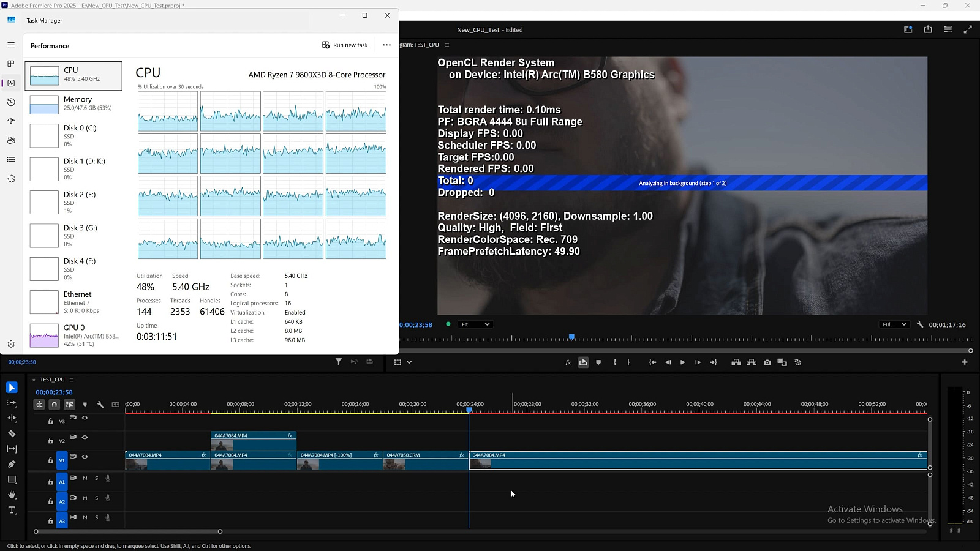
Task: Select the Track Select Forward tool
Action: [x=12, y=403]
